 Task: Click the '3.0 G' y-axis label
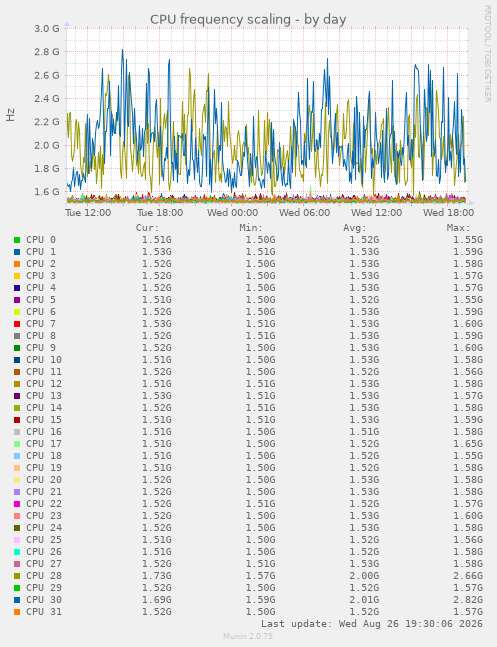pos(47,28)
